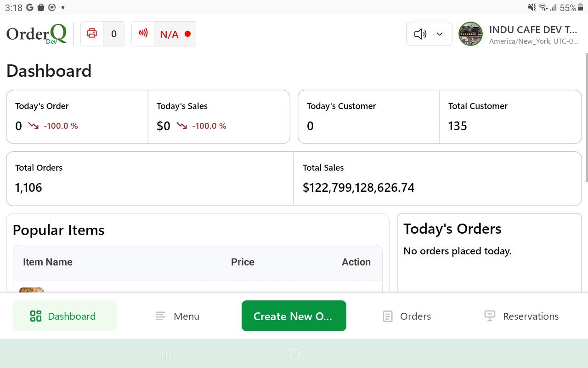Screen dimensions: 588x368
Task: Open the Reservations tab
Action: point(522,316)
